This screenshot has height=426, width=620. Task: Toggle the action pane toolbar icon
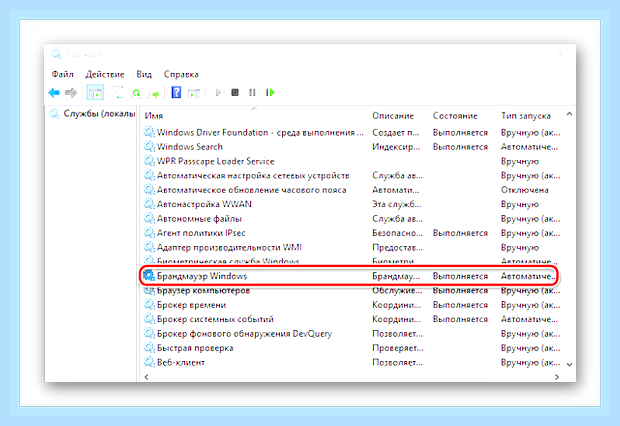click(x=194, y=93)
